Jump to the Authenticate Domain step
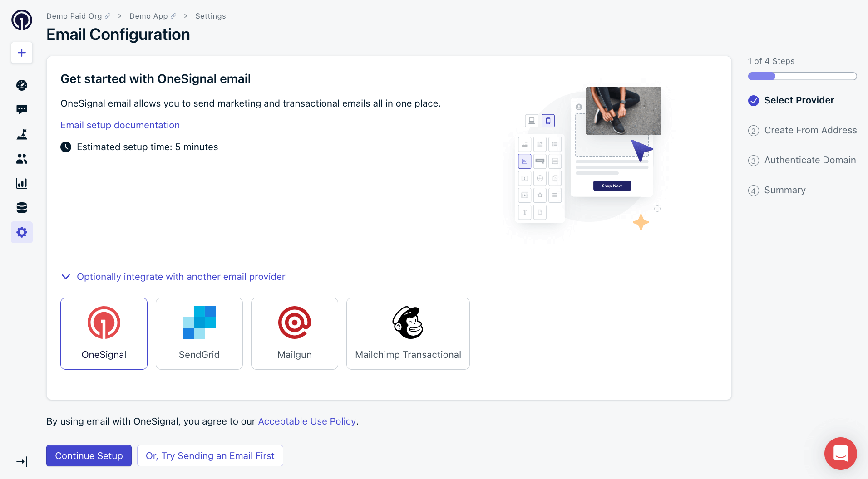868x479 pixels. pyautogui.click(x=810, y=160)
